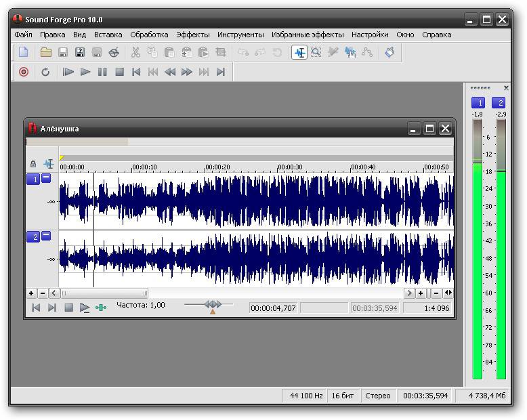Toggle channel 1 button in level meters
This screenshot has width=527, height=420.
tap(478, 103)
